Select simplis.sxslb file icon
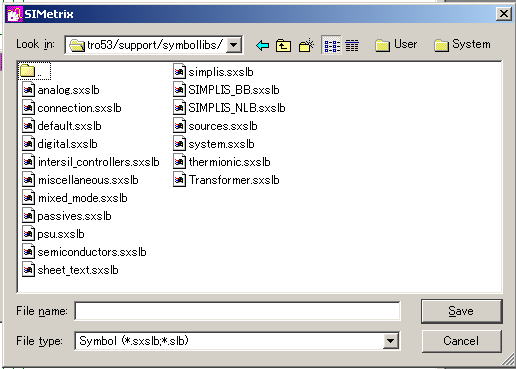This screenshot has height=369, width=516. [179, 72]
